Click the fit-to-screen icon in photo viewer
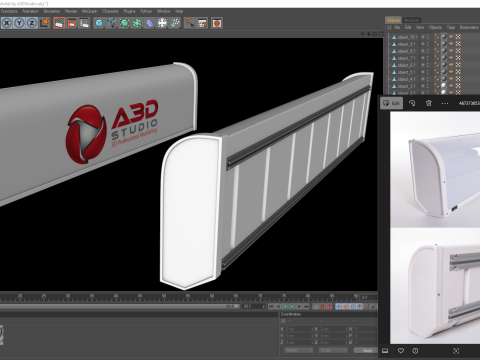The width and height of the screenshot is (480, 360). point(456,351)
